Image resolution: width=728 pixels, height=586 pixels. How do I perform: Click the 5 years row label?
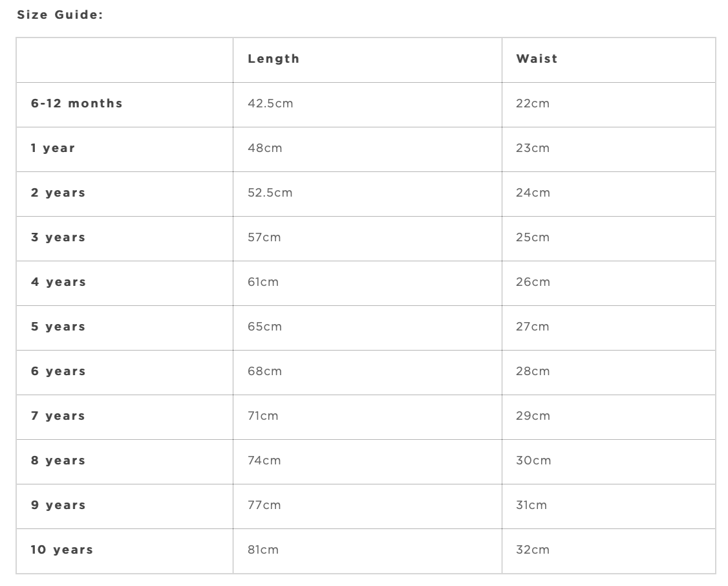click(x=58, y=327)
